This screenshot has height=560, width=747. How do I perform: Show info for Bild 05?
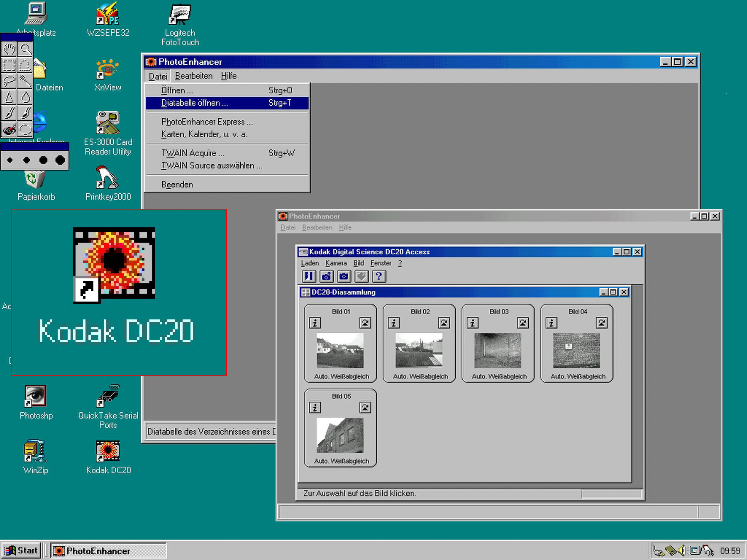pyautogui.click(x=315, y=407)
